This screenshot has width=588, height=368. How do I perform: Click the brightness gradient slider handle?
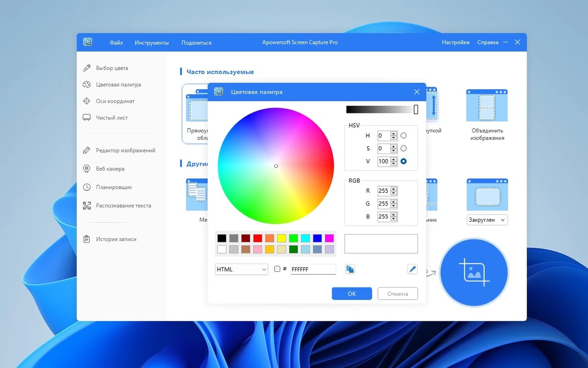(x=416, y=109)
